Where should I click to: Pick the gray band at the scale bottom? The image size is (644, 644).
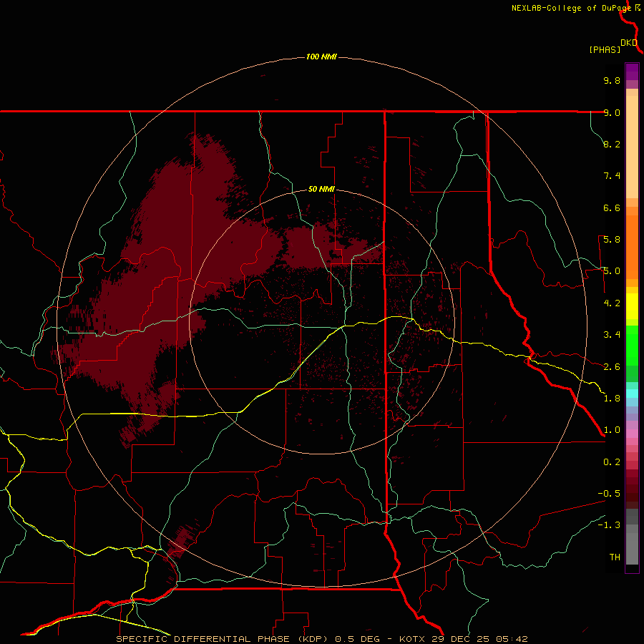(632, 548)
